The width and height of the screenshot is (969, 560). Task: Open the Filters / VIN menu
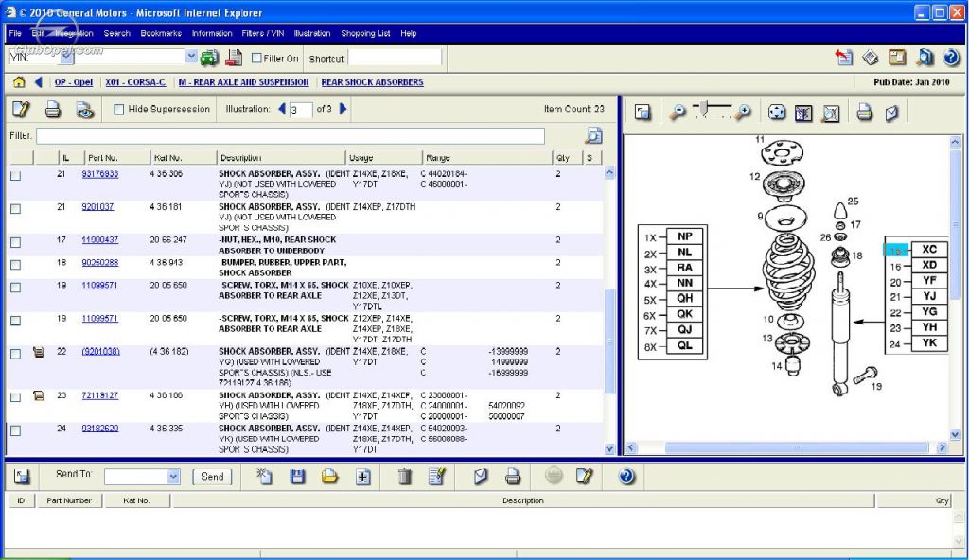point(263,33)
